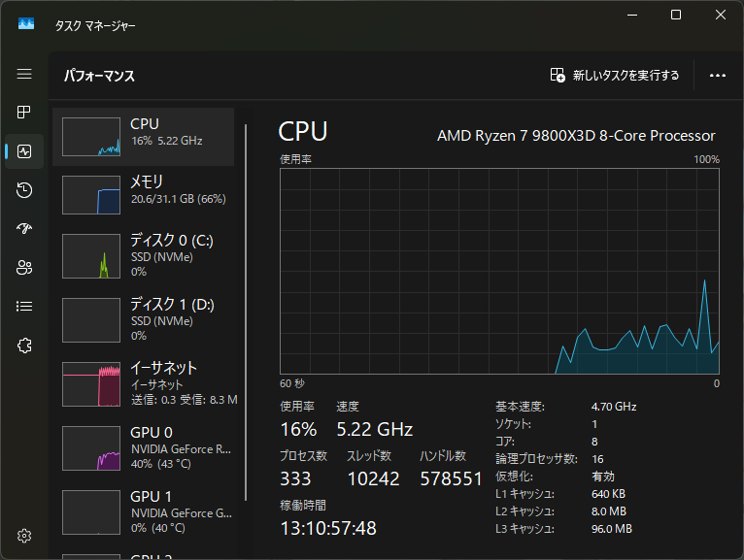The height and width of the screenshot is (560, 744).
Task: Click the GPU 1 status 0% (40 °C)
Action: (158, 528)
